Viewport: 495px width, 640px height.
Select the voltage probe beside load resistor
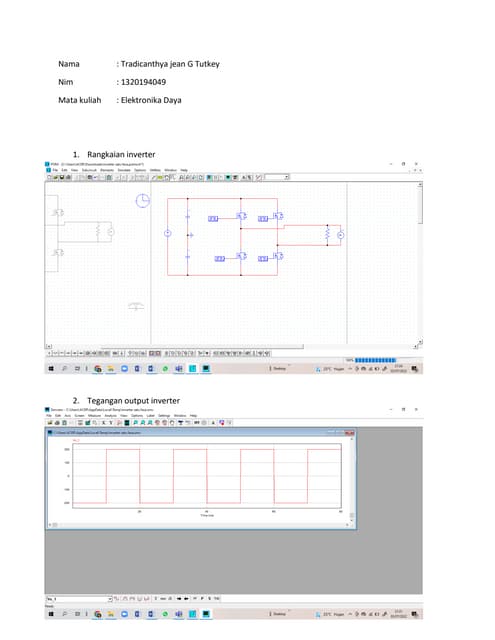[x=340, y=235]
